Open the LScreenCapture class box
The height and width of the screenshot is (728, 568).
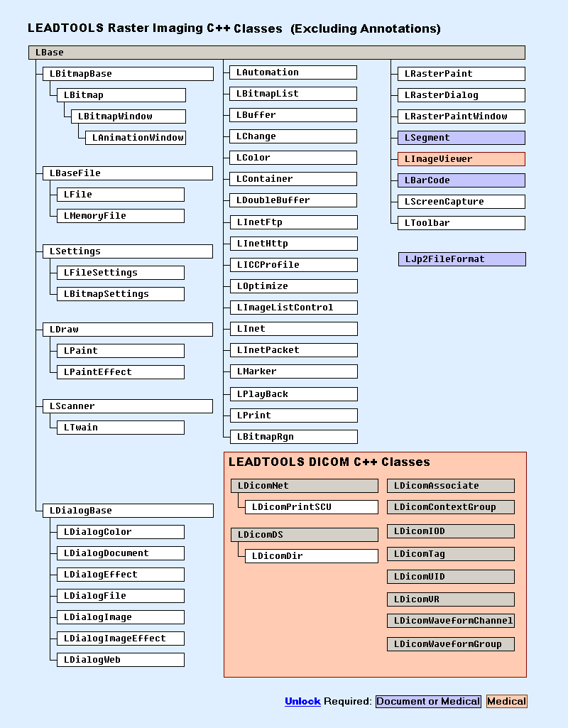tap(461, 202)
